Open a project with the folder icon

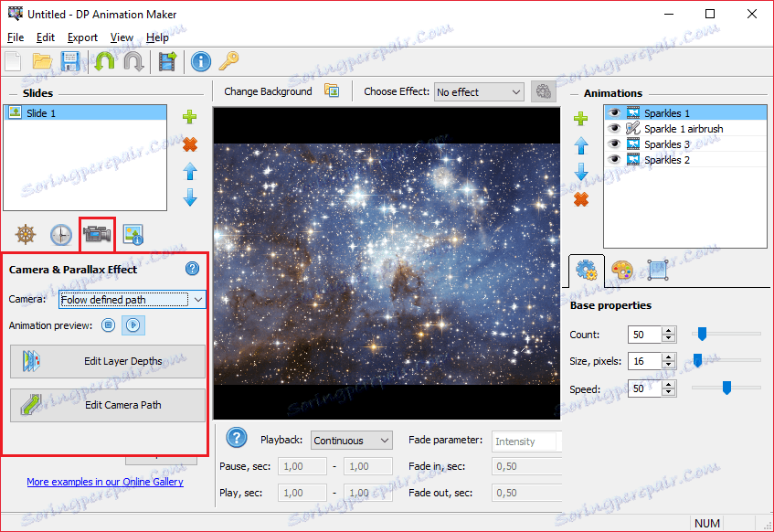[x=42, y=62]
